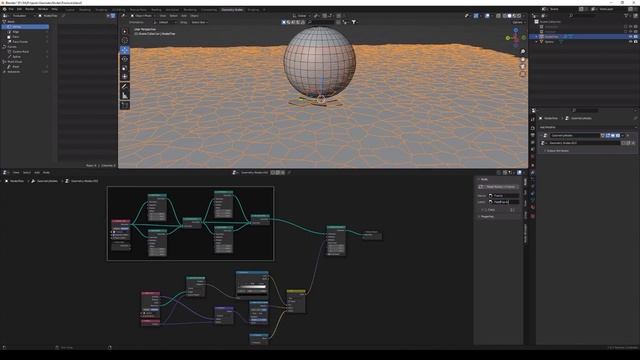Toggle spreadsheet filter button in header
Image resolution: width=640 pixels, height=360 pixels.
click(x=113, y=16)
